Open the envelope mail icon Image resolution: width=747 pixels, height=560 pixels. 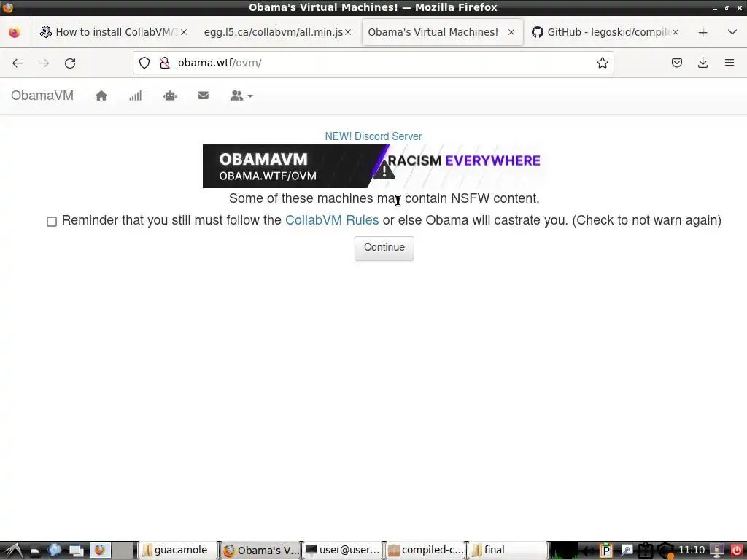(204, 96)
